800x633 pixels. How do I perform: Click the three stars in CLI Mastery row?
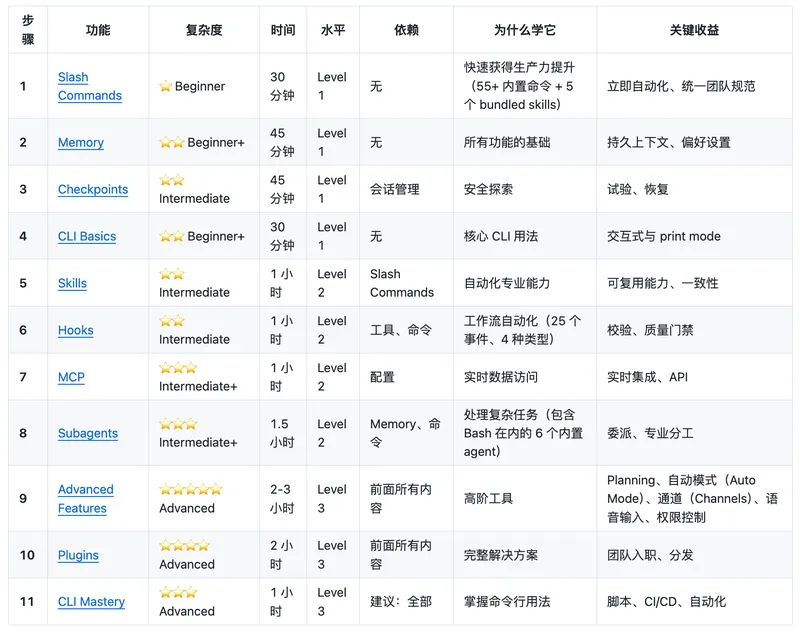[178, 592]
